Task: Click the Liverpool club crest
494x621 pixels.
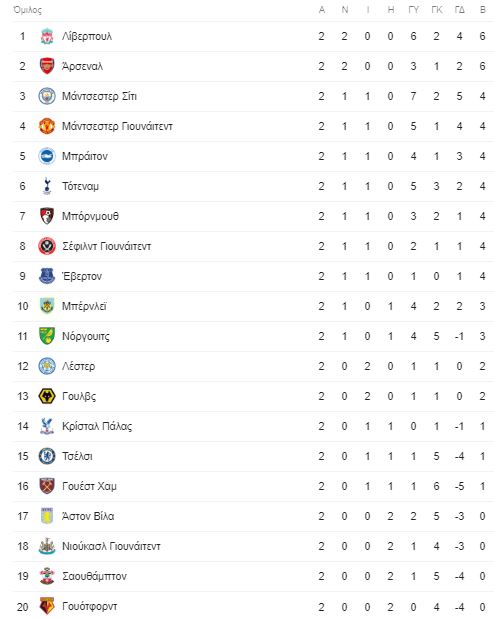Action: tap(47, 36)
